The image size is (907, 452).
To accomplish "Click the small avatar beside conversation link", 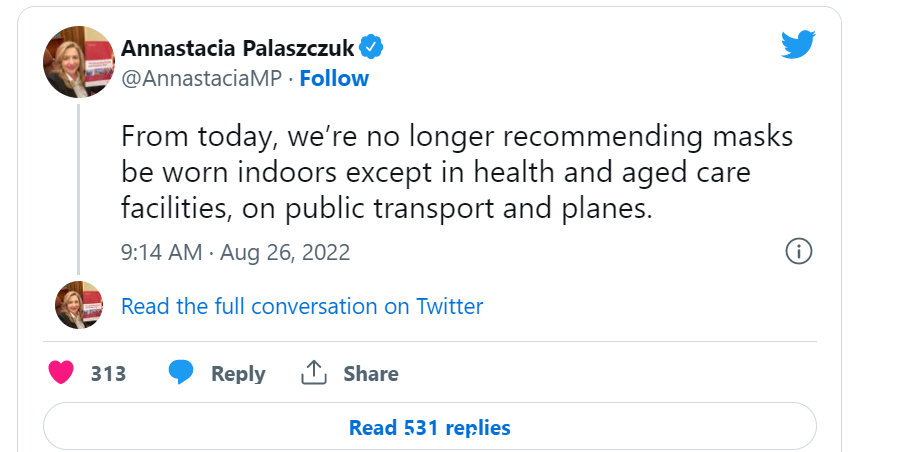I will point(79,305).
